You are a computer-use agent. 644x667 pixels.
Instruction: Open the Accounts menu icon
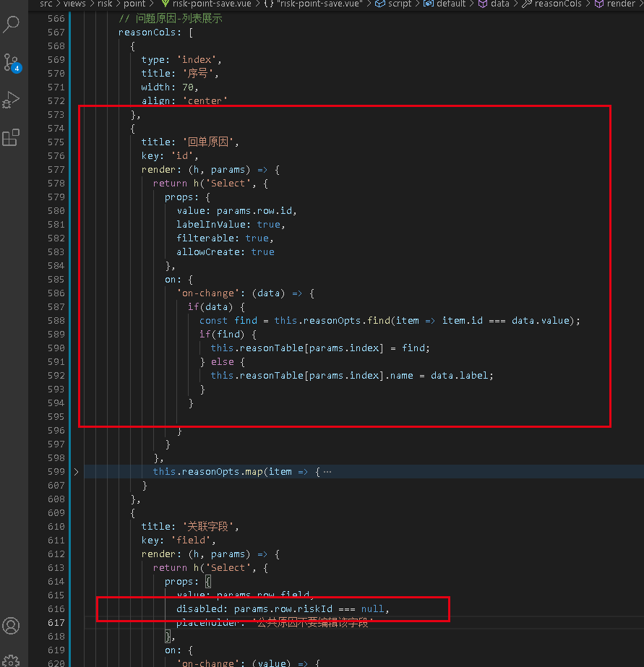(11, 626)
